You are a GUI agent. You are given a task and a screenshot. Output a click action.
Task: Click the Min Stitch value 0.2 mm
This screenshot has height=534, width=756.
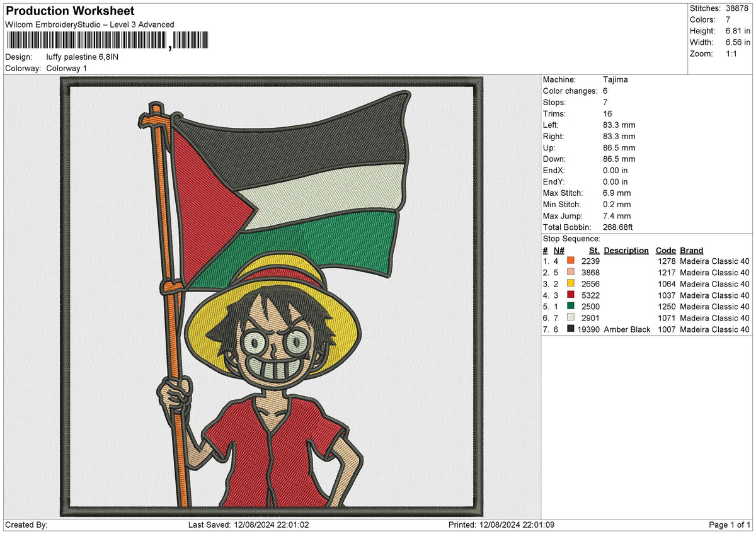pyautogui.click(x=617, y=204)
